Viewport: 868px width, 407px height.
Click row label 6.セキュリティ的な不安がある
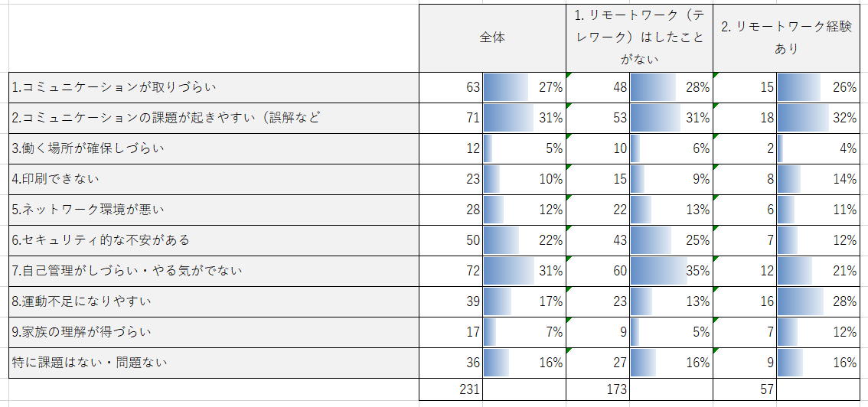[214, 240]
